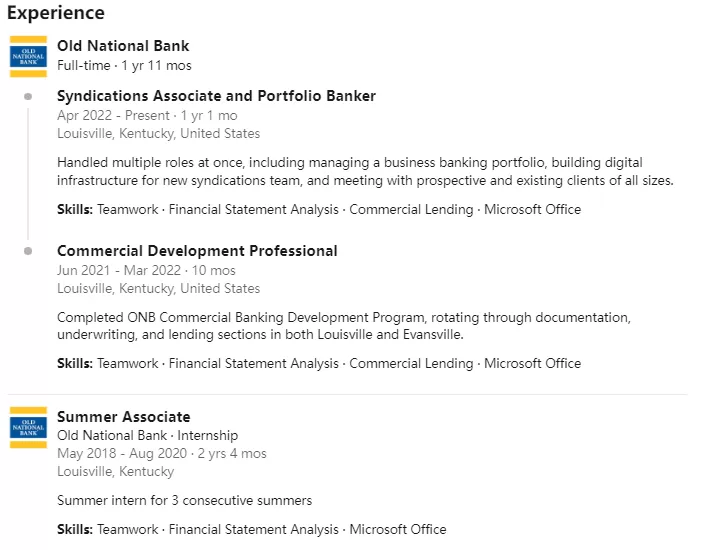The height and width of the screenshot is (550, 703).
Task: Open the Old National Bank company heading
Action: tap(123, 46)
